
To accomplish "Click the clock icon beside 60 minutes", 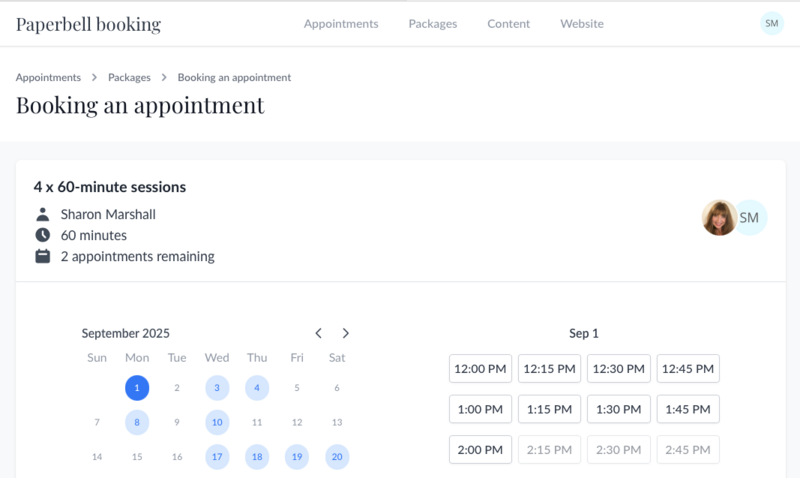I will (x=43, y=235).
